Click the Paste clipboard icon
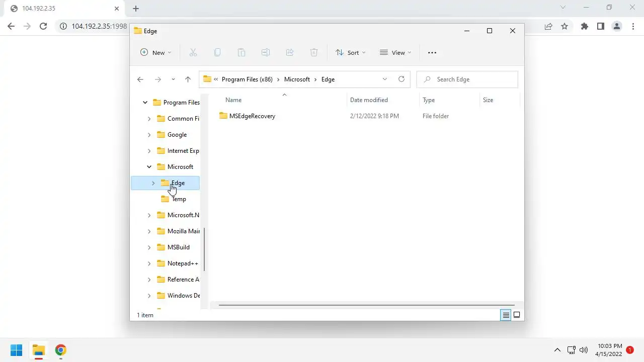The image size is (644, 362). click(x=242, y=52)
